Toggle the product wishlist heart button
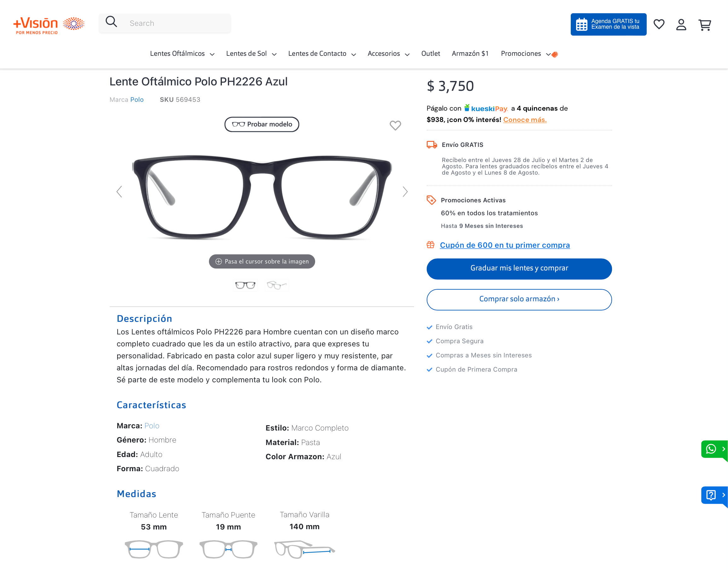 coord(395,125)
